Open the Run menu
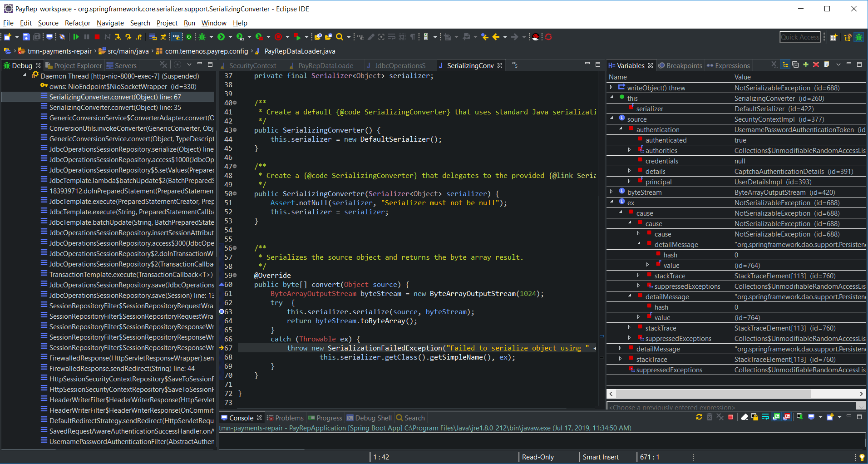Screen dimensions: 868x464 (189, 23)
